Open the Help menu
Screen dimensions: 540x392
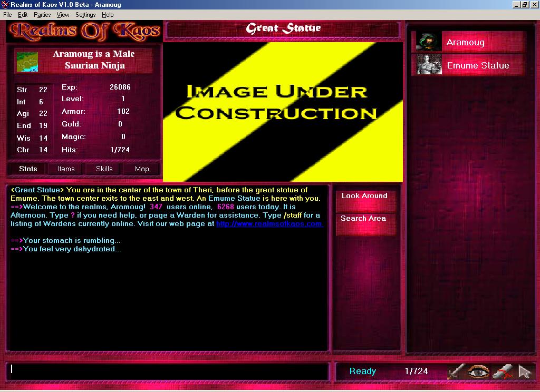click(x=108, y=15)
